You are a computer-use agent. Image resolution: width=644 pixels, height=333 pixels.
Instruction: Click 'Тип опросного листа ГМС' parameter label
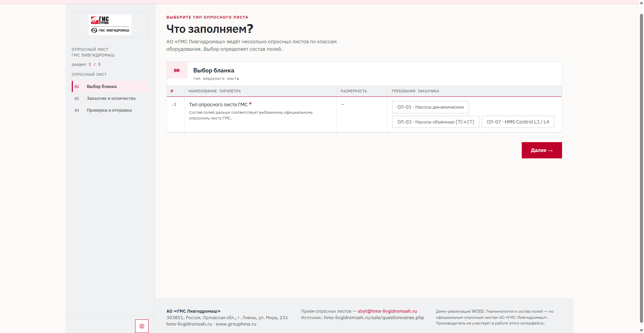tap(218, 105)
